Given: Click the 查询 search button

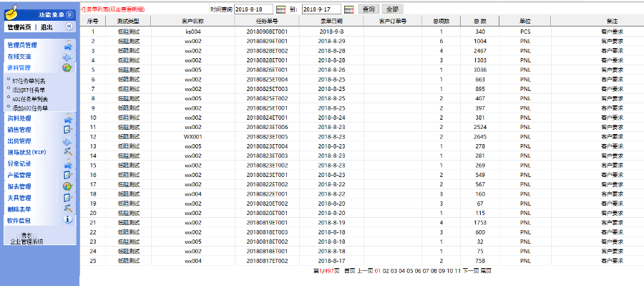Looking at the screenshot, I should tap(369, 9).
